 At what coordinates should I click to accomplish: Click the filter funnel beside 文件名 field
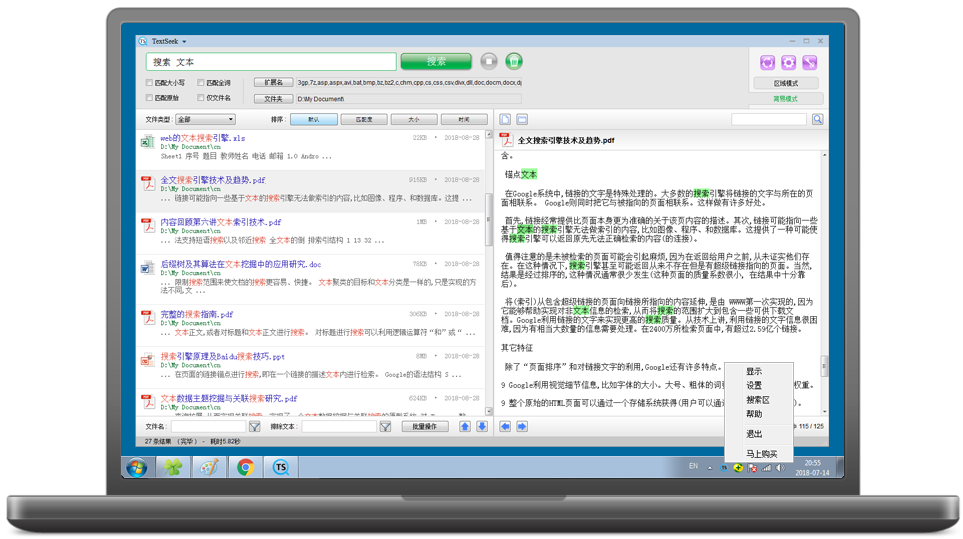click(255, 426)
